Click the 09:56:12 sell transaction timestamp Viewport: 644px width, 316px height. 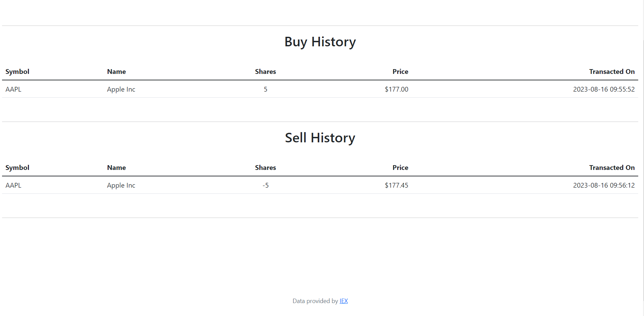tap(603, 185)
